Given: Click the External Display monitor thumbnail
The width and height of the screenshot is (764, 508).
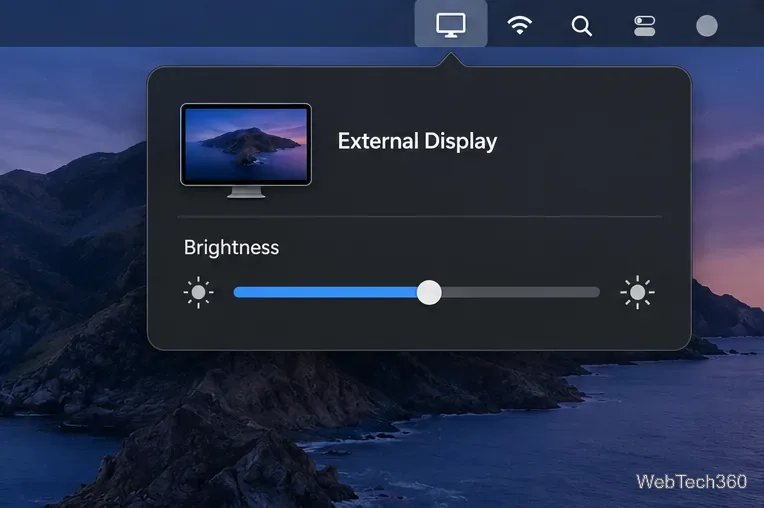Looking at the screenshot, I should [x=246, y=151].
